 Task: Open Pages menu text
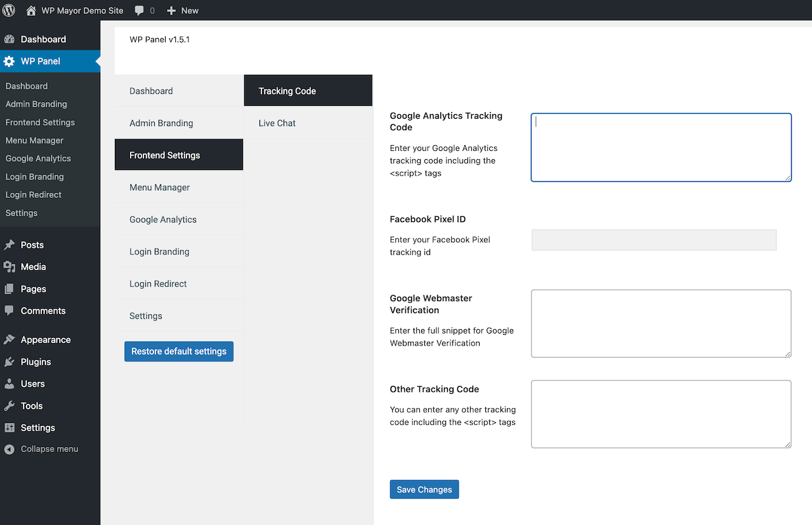coord(34,289)
